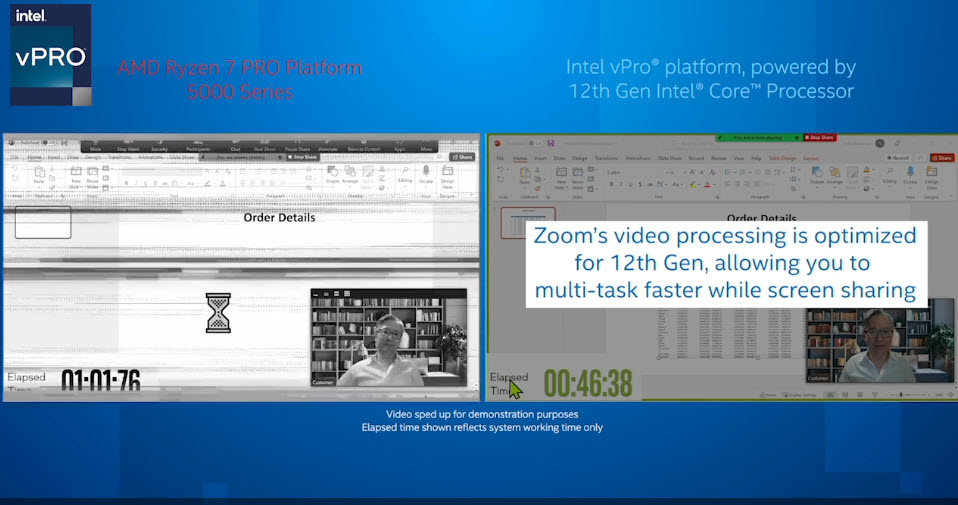Click New Share in Zoom toolbar
Screen dimensions: 958x505
click(x=265, y=146)
